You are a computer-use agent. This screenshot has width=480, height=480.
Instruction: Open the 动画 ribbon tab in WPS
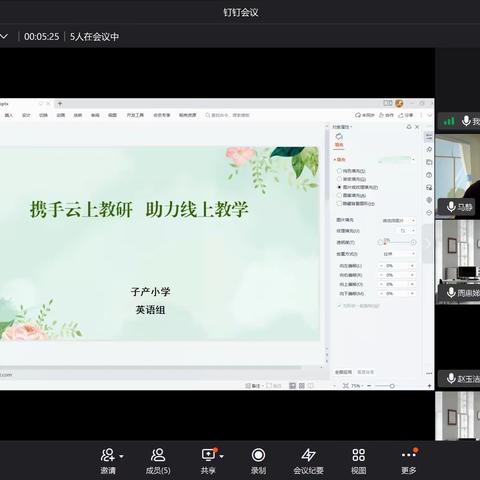(x=61, y=115)
